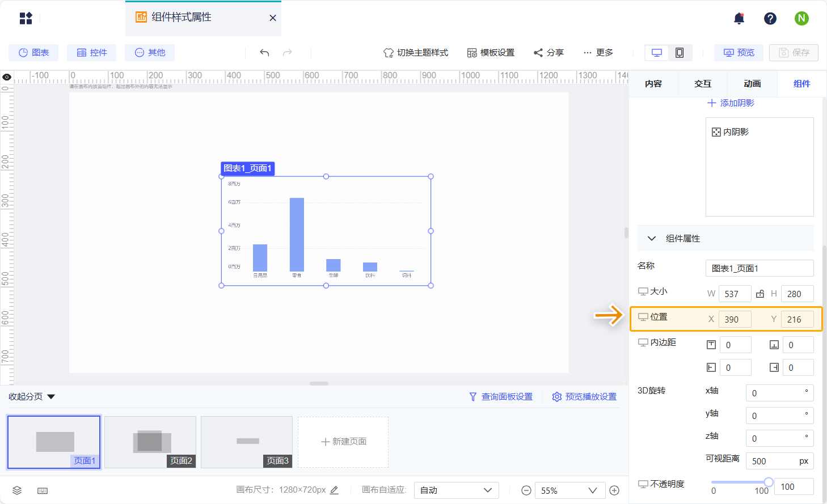Click the 保存 save button
The image size is (827, 504).
click(794, 53)
